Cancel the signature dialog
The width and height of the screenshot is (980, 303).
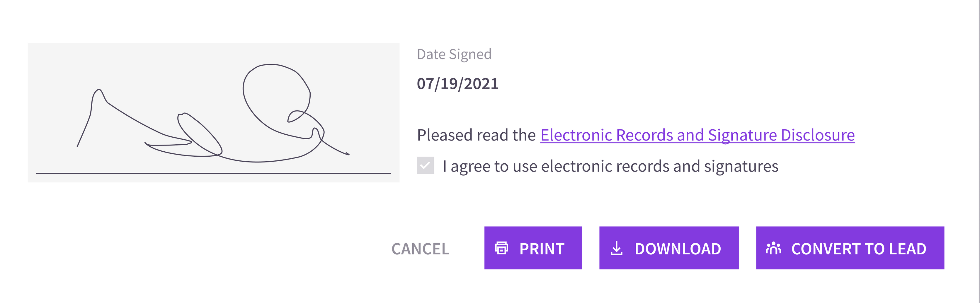pos(420,249)
